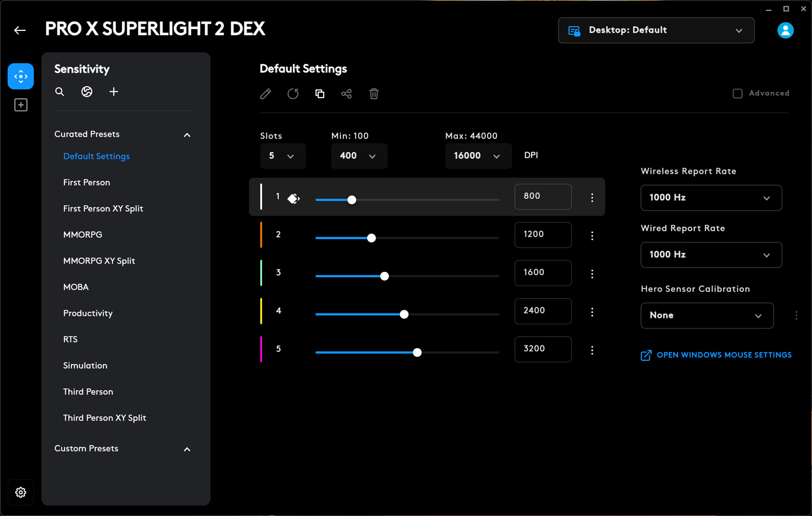Open more options for the 3200 DPI slot
The image size is (812, 516).
[592, 350]
